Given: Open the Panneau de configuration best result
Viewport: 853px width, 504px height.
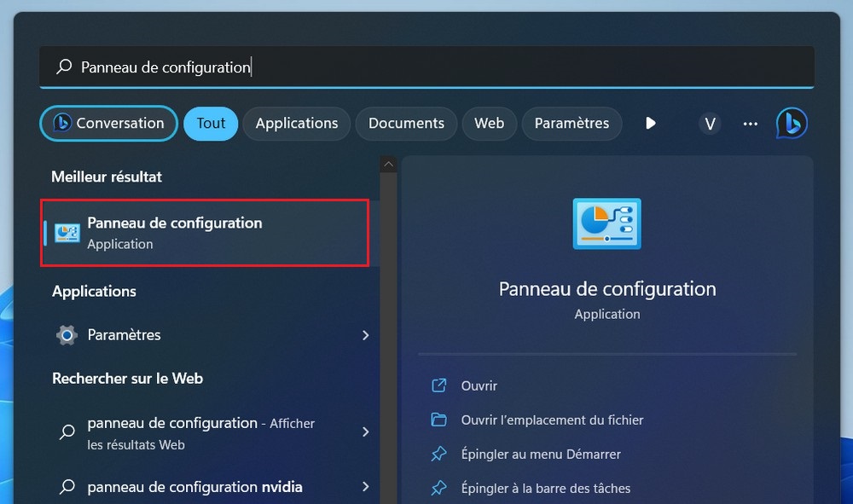Looking at the screenshot, I should (205, 233).
